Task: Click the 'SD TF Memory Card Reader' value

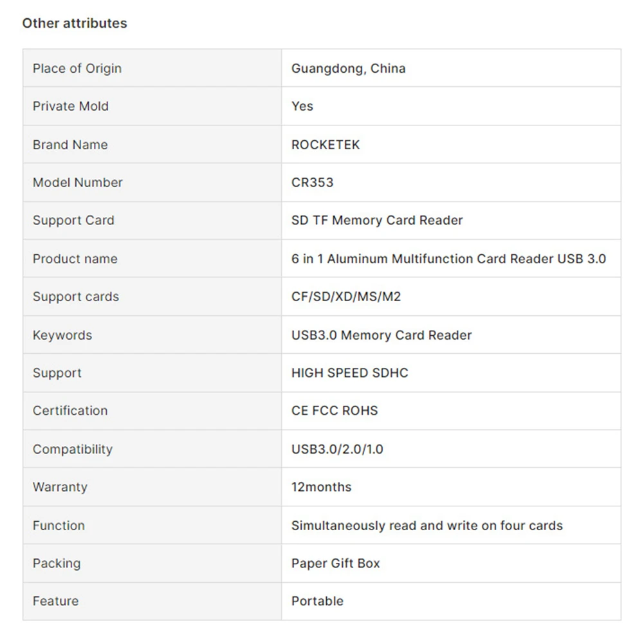Action: [377, 220]
